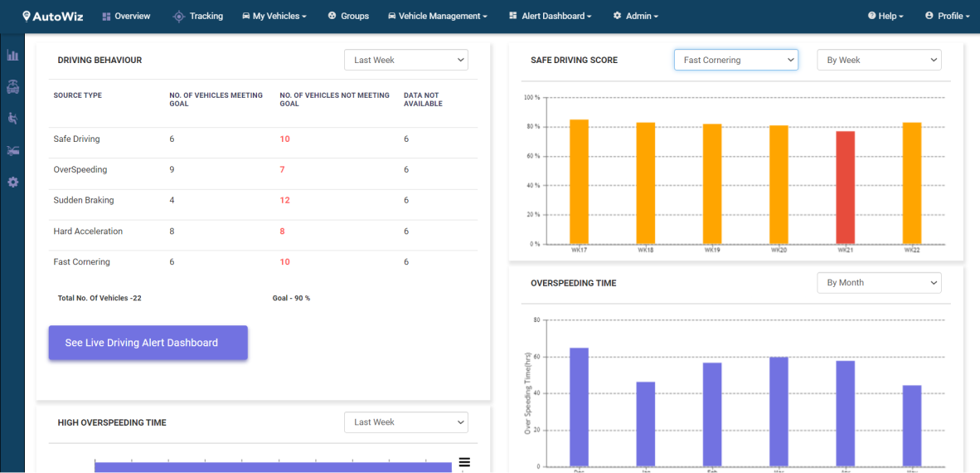Change Overspeeding Time By Month dropdown
Viewport: 980px width, 473px height.
point(879,283)
